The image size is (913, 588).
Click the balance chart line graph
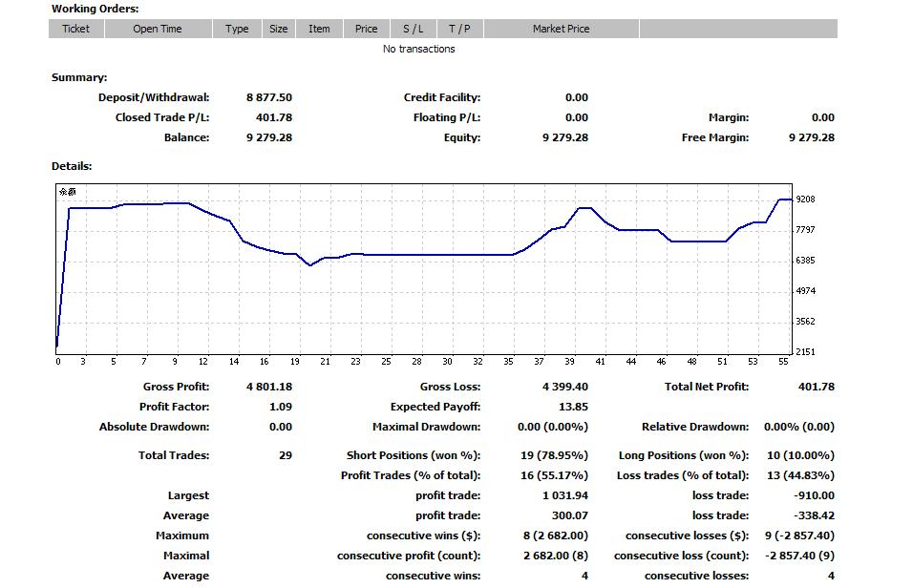click(x=424, y=269)
